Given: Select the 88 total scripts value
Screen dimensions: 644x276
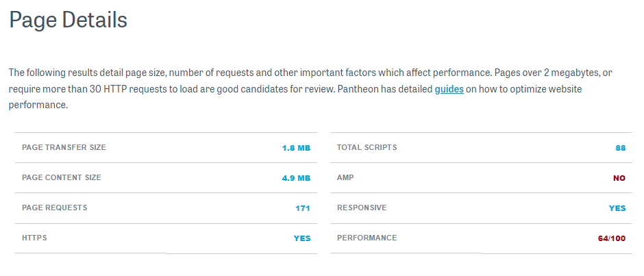Looking at the screenshot, I should pos(621,148).
